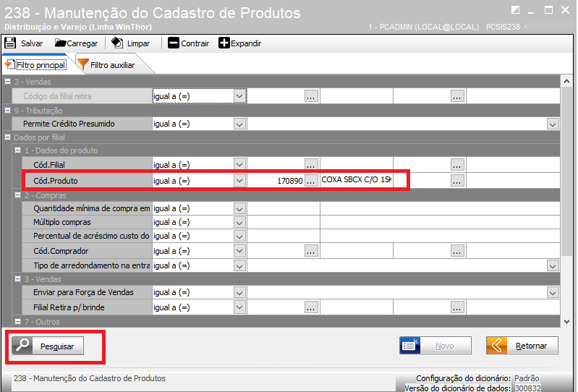
Task: Open first lookup in Cód.Comprador row
Action: click(x=311, y=251)
